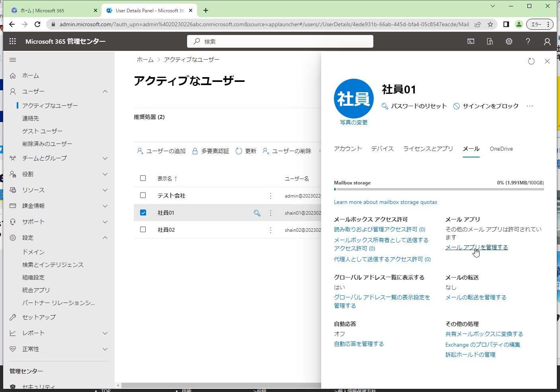560x392 pixels.
Task: Expand チームとグループ in navigation
Action: point(105,158)
